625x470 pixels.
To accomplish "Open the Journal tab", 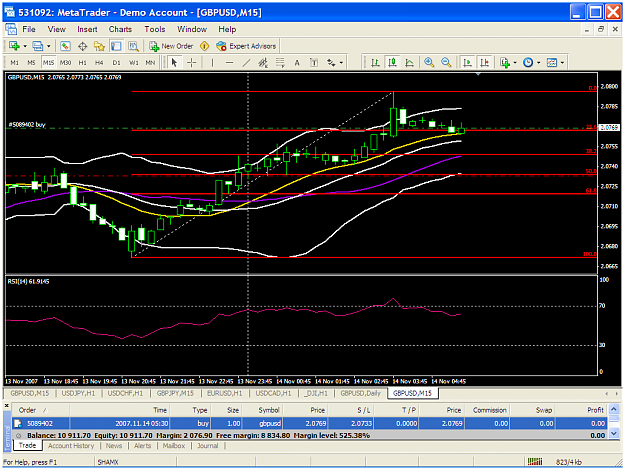I will click(208, 446).
